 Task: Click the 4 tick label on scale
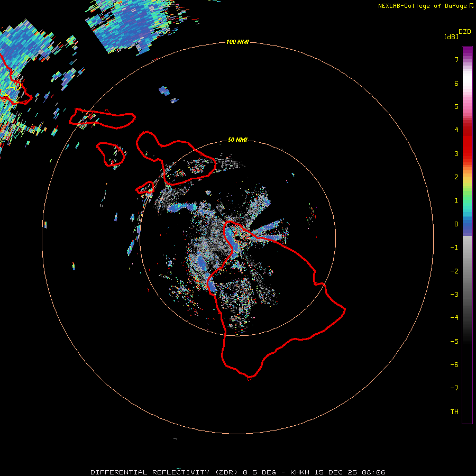tap(456, 130)
